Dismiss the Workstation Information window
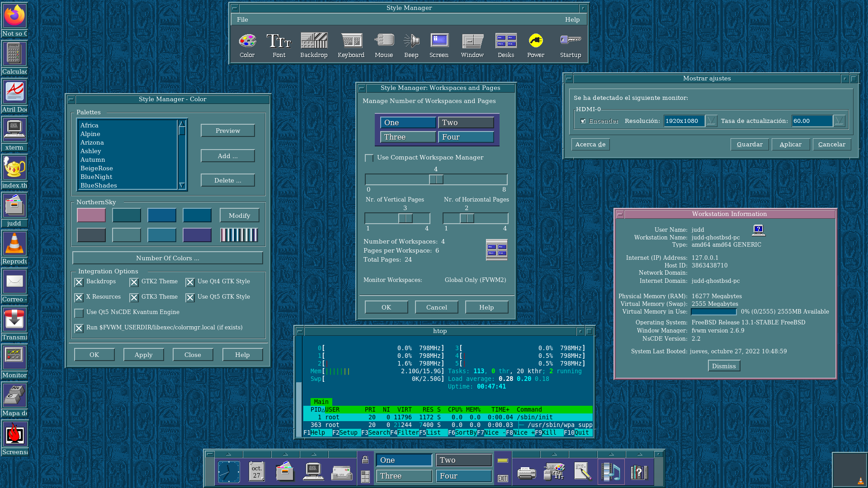Screen dimensions: 868x488 point(724,366)
